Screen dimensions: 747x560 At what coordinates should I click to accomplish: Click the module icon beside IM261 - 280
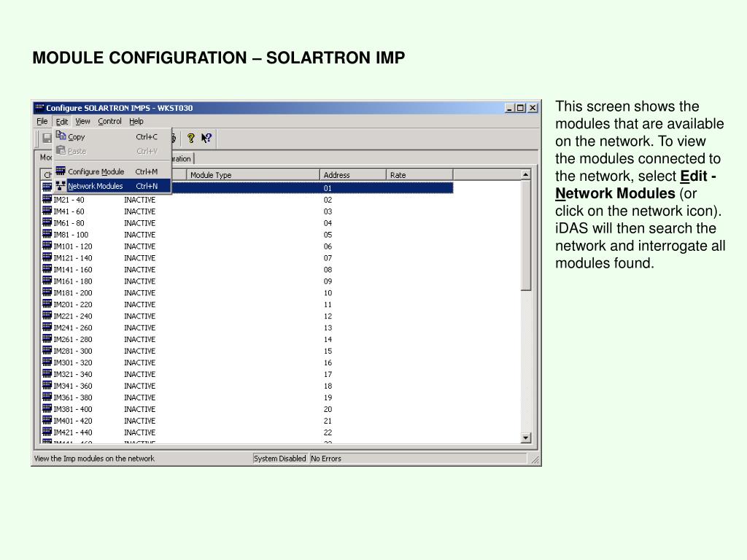tap(47, 338)
